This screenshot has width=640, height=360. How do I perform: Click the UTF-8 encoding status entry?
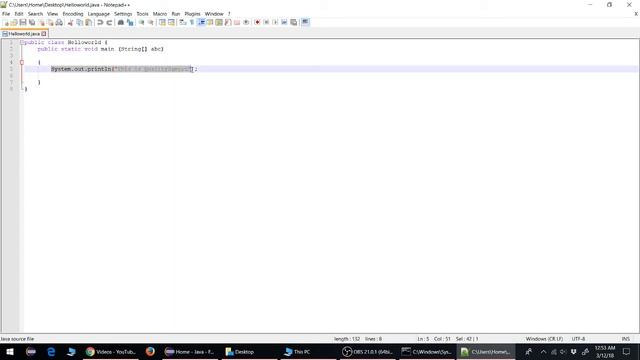[x=578, y=339]
